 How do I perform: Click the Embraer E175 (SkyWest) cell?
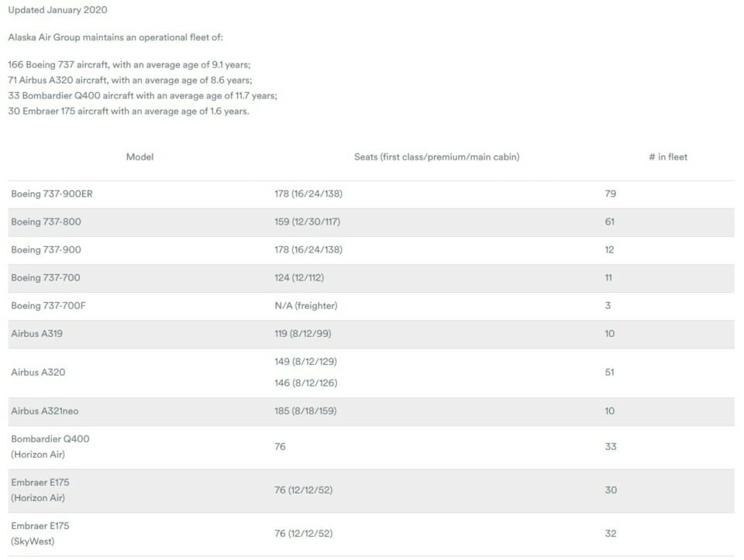pyautogui.click(x=40, y=534)
